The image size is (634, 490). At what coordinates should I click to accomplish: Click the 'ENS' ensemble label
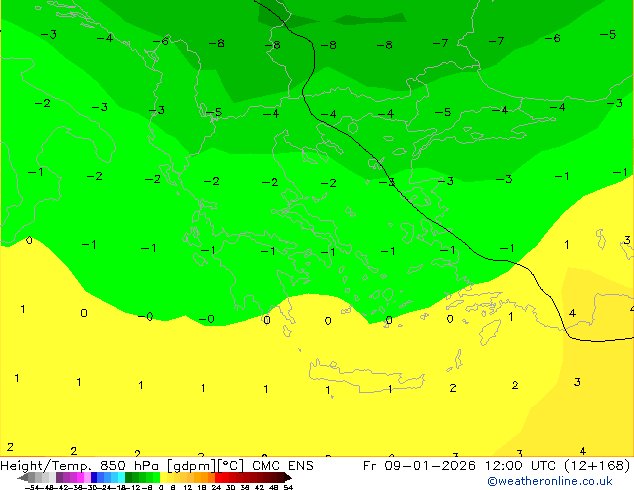[301, 466]
